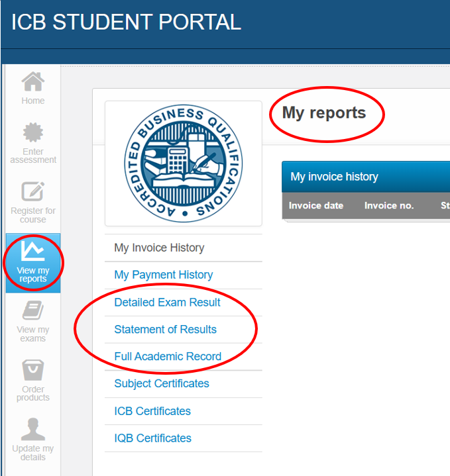Open IQB Certificates link
450x476 pixels.
[153, 438]
